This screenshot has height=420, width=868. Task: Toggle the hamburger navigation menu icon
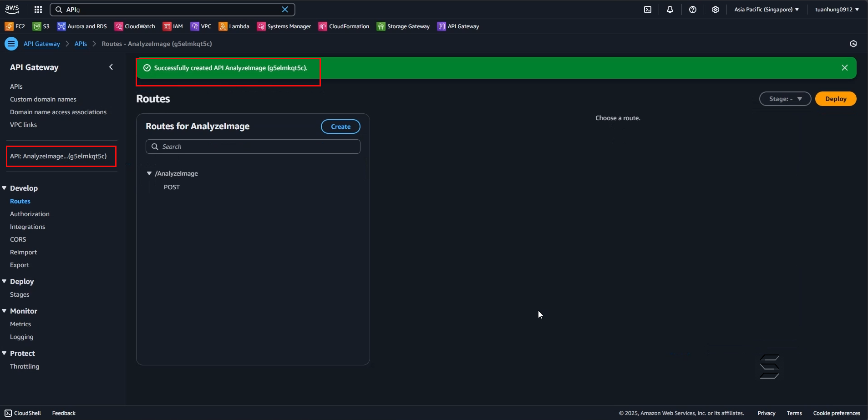(x=11, y=44)
